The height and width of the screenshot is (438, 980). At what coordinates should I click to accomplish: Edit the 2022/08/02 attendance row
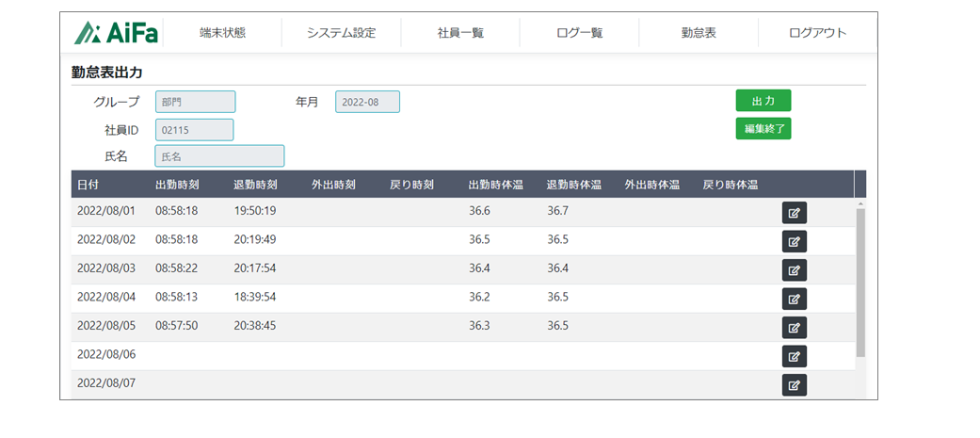click(x=794, y=242)
